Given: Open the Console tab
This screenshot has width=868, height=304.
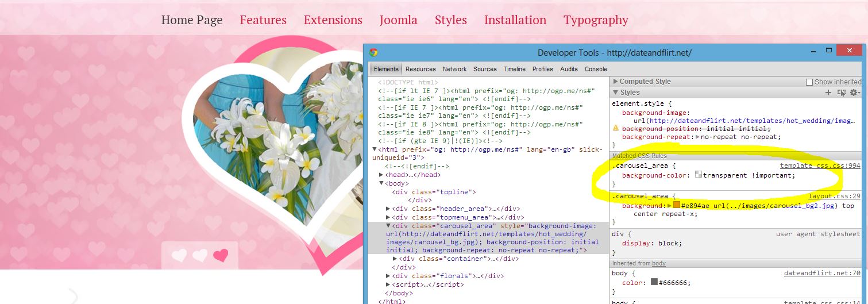Looking at the screenshot, I should coord(596,69).
